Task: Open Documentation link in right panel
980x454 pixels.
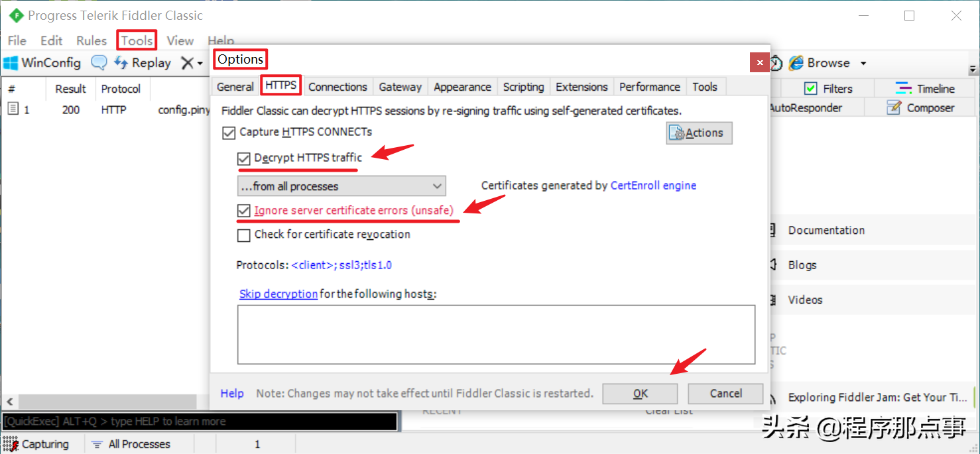Action: pyautogui.click(x=826, y=231)
